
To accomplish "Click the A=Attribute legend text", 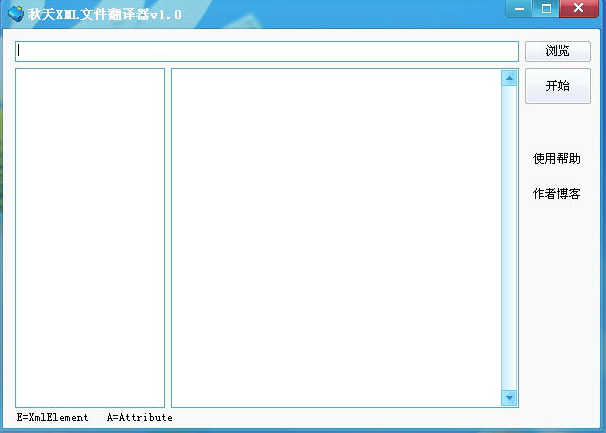I will (140, 418).
